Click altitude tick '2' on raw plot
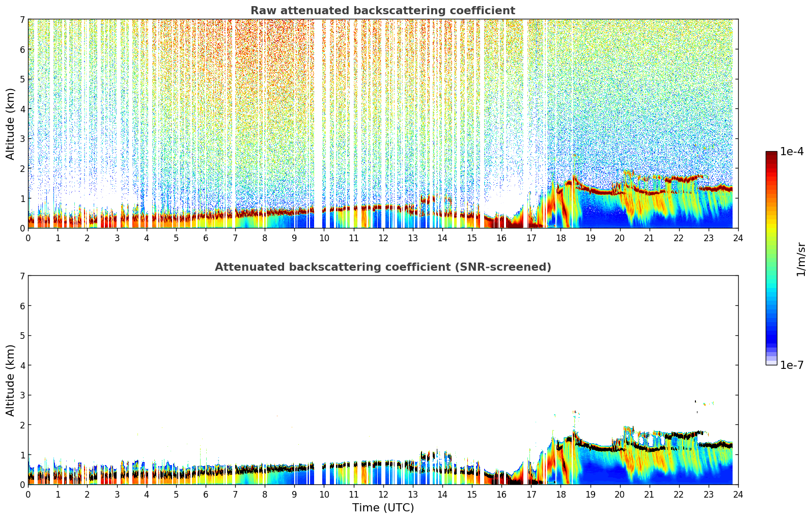This screenshot has height=519, width=812. pos(22,168)
